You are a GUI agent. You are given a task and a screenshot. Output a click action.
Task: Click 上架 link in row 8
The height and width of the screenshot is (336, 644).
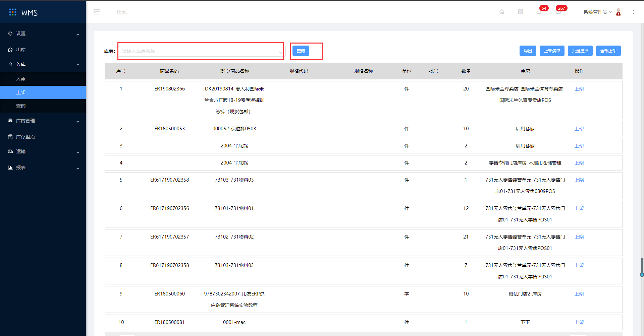pos(579,265)
